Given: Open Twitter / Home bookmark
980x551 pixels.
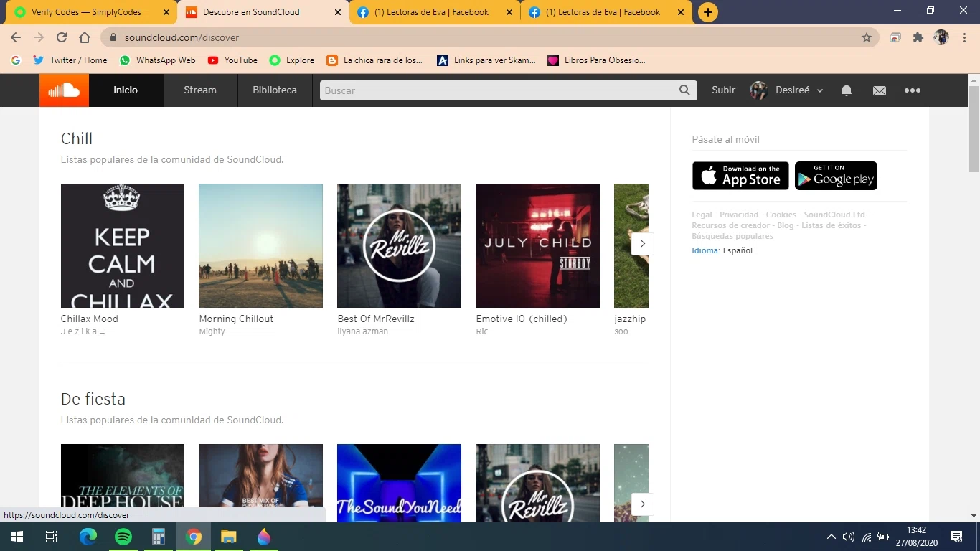Looking at the screenshot, I should point(70,60).
